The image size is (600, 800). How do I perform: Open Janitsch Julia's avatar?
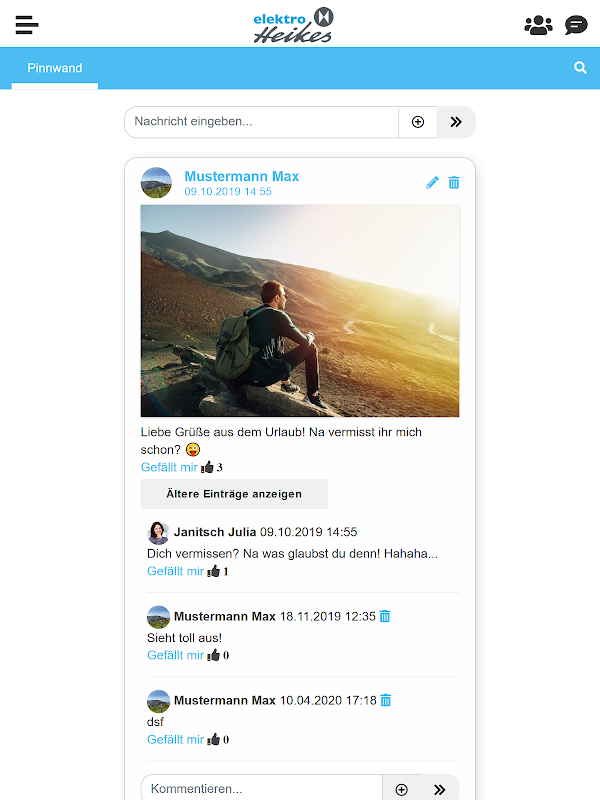point(158,533)
